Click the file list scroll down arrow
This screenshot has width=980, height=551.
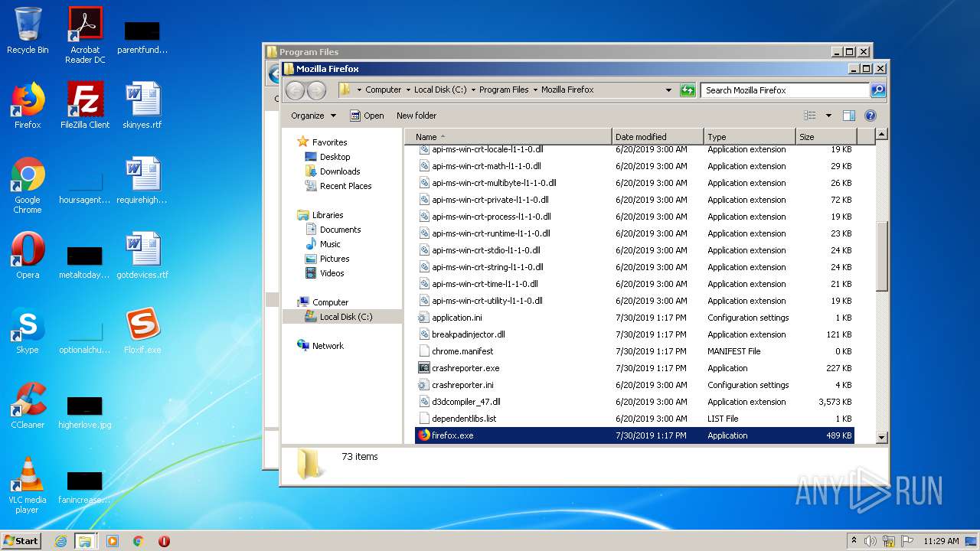click(881, 437)
